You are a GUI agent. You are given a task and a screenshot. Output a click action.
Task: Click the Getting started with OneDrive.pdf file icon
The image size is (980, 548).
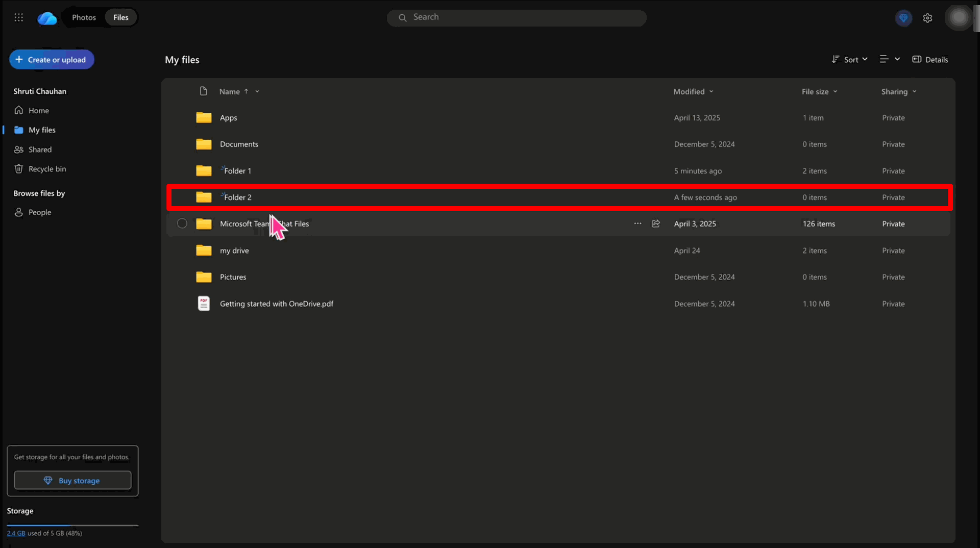[204, 304]
